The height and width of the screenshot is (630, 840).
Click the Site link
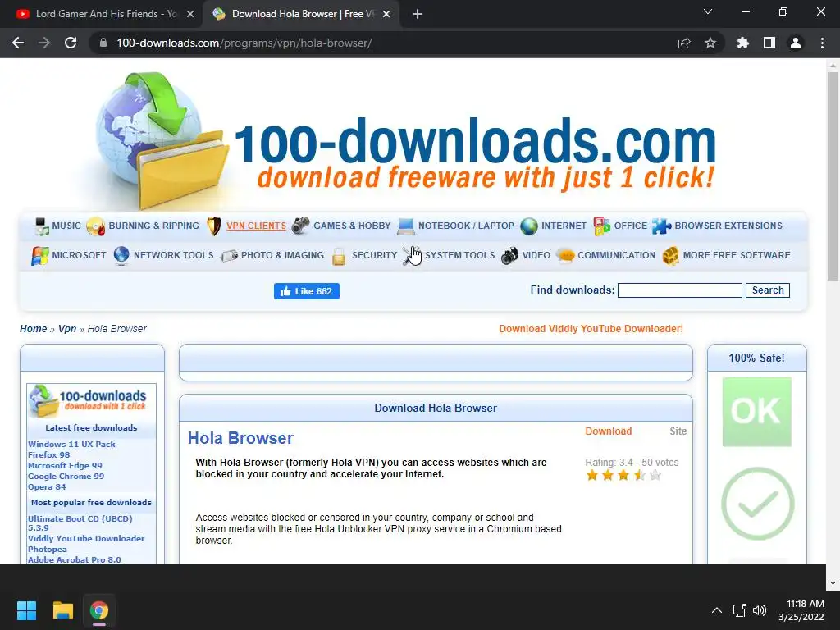[678, 431]
